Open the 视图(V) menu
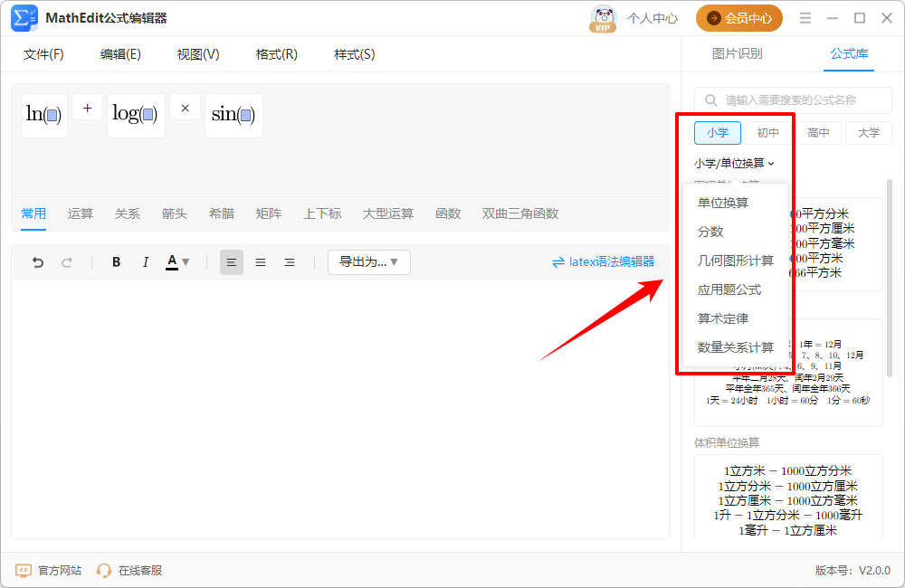The width and height of the screenshot is (905, 588). [x=198, y=54]
